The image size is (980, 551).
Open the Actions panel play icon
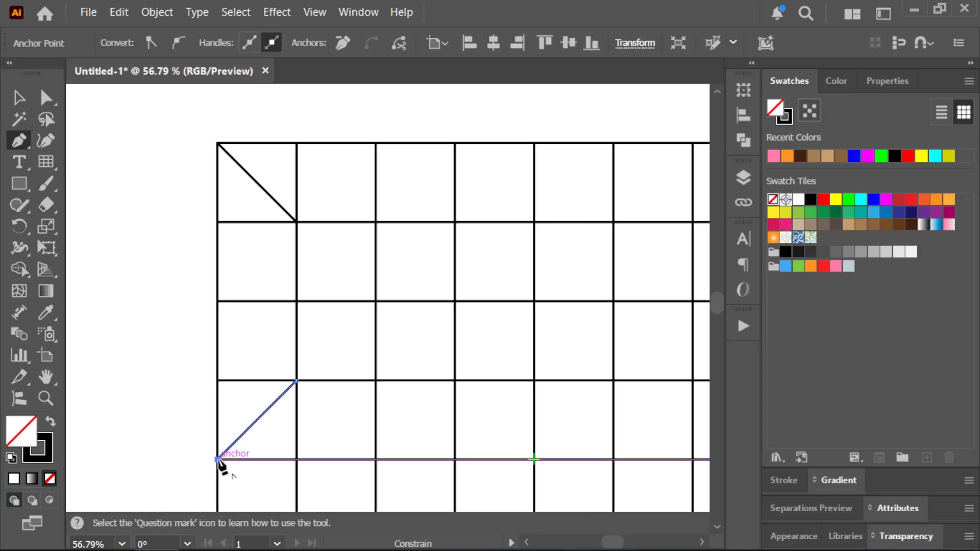(x=743, y=326)
